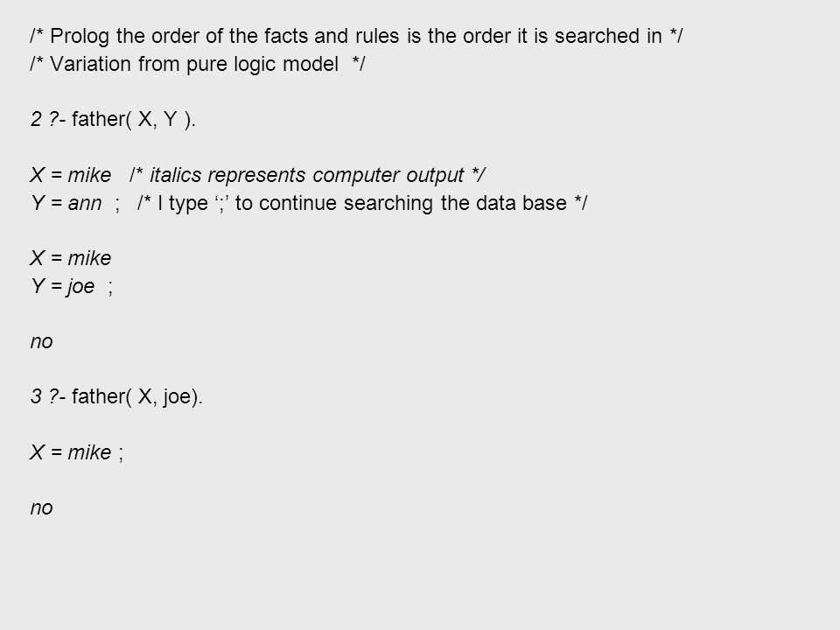Click the first 'no' response
This screenshot has width=840, height=630.
[x=42, y=342]
